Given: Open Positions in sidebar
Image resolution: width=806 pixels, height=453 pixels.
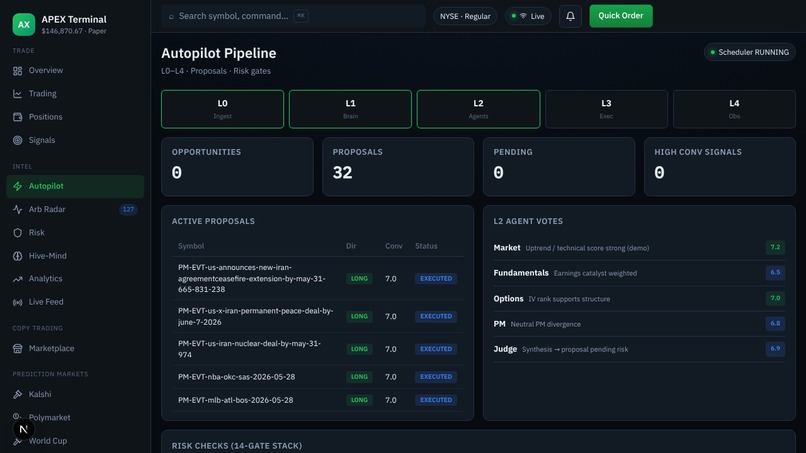Looking at the screenshot, I should click(75, 117).
